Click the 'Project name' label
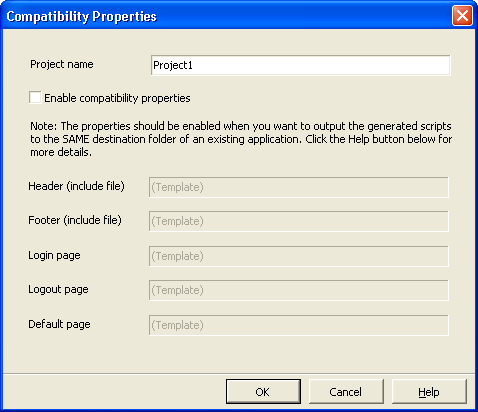Viewport: 478px width, 412px height. click(62, 64)
